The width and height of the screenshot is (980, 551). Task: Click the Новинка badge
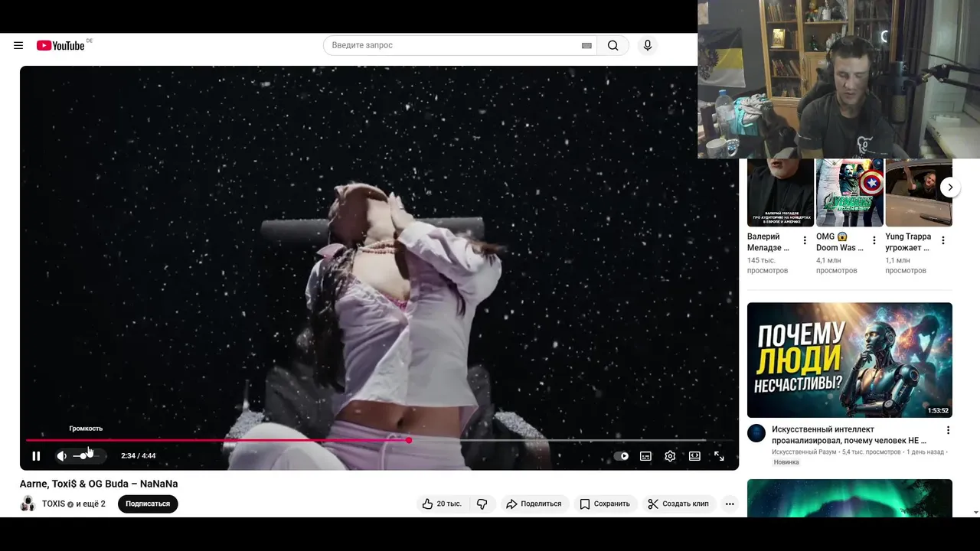pos(786,462)
